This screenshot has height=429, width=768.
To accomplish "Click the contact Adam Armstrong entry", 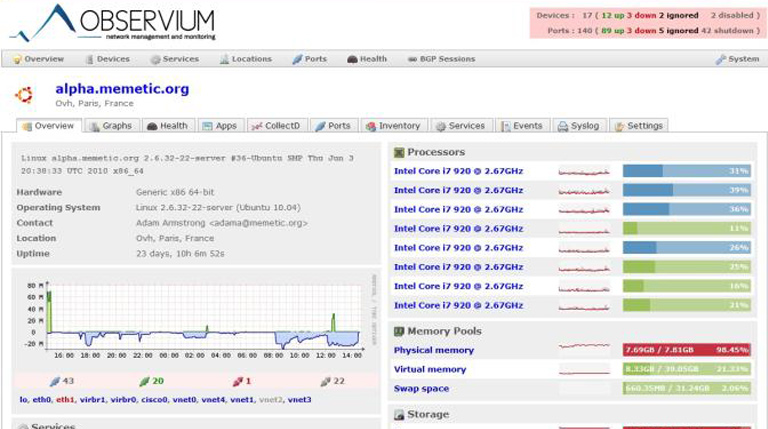I will (221, 223).
